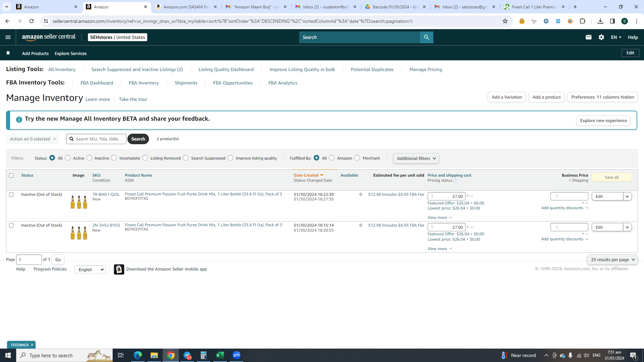Click the search magnifier button in header
Screen dimensions: 644x362
pyautogui.click(x=426, y=37)
